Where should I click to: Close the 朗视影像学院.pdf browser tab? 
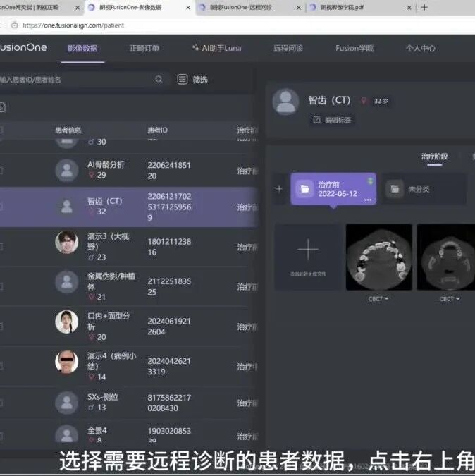pyautogui.click(x=409, y=8)
